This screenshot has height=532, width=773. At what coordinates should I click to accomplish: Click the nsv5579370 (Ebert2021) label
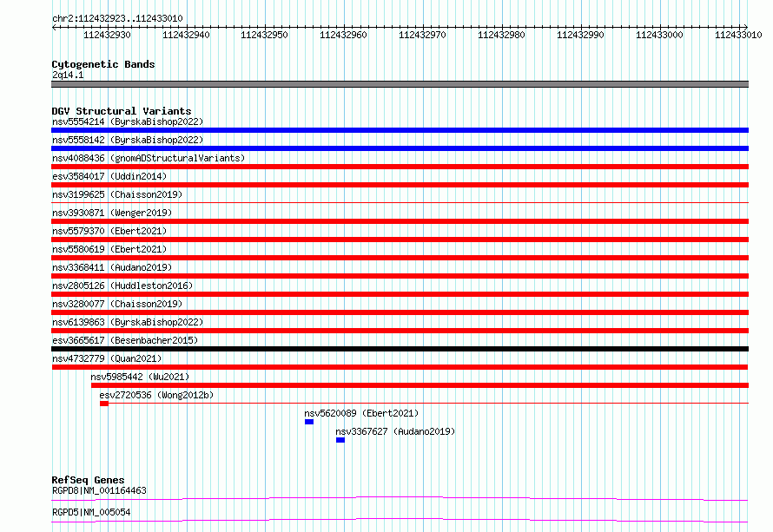[x=109, y=231]
